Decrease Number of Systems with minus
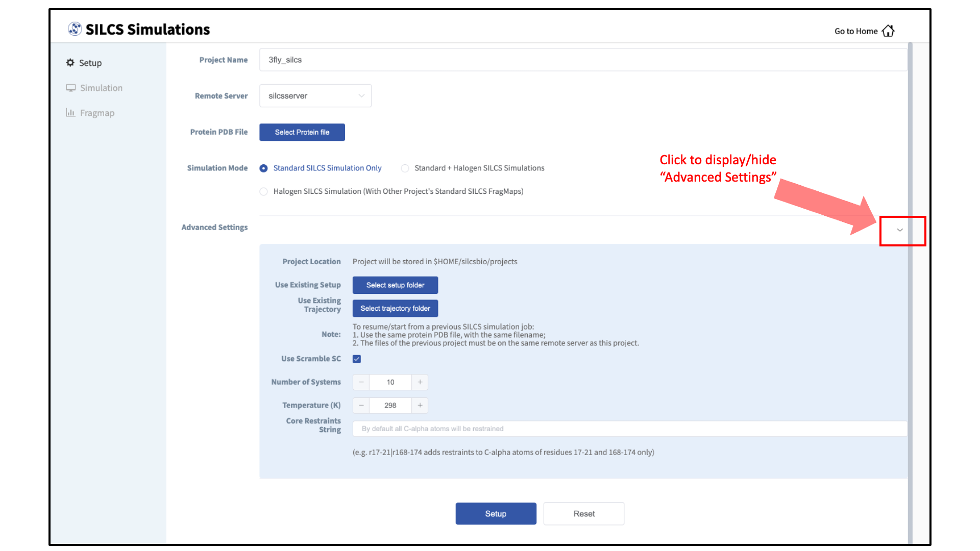980x551 pixels. pyautogui.click(x=361, y=382)
